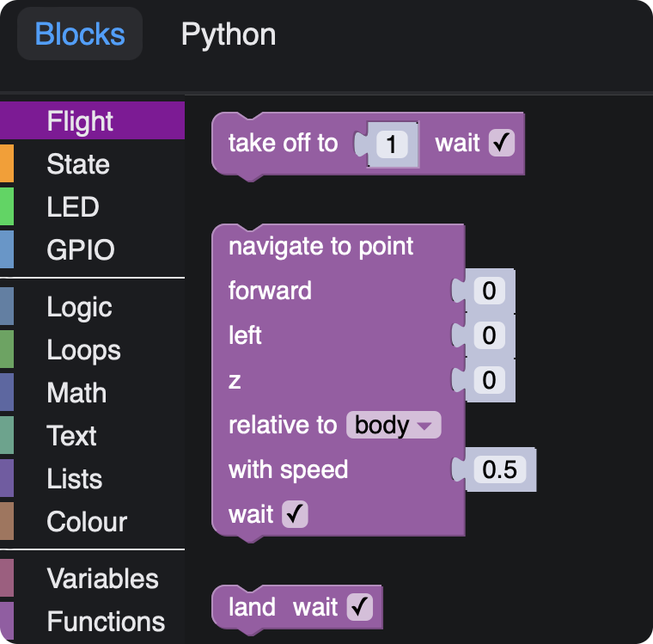Open the Logic block category
This screenshot has height=644, width=653.
click(79, 307)
